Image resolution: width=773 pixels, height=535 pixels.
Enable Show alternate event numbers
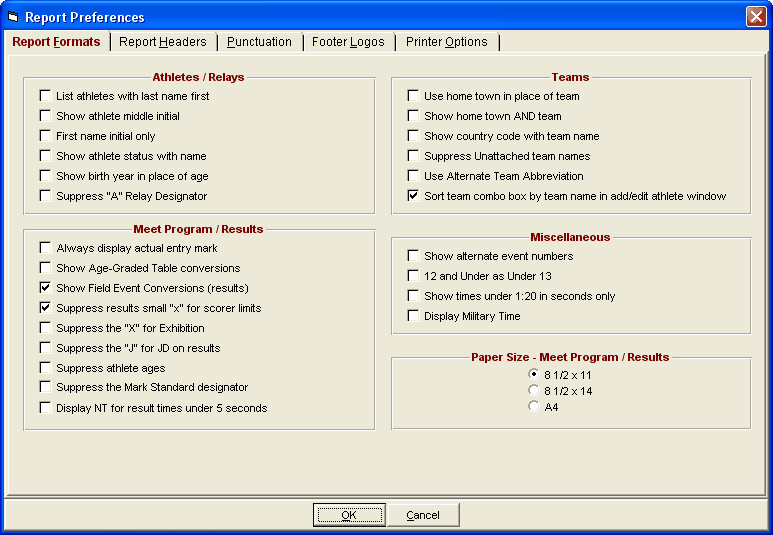pyautogui.click(x=413, y=256)
